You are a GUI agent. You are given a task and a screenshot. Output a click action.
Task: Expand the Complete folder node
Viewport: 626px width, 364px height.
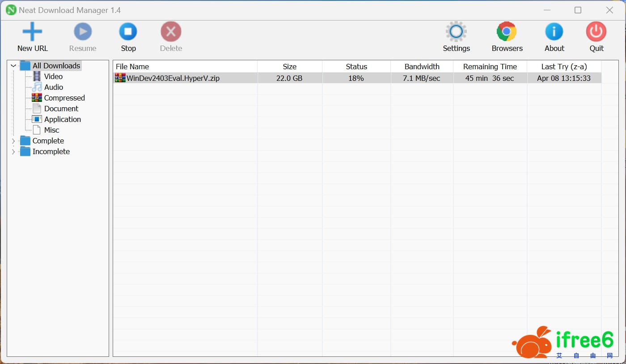pyautogui.click(x=13, y=141)
